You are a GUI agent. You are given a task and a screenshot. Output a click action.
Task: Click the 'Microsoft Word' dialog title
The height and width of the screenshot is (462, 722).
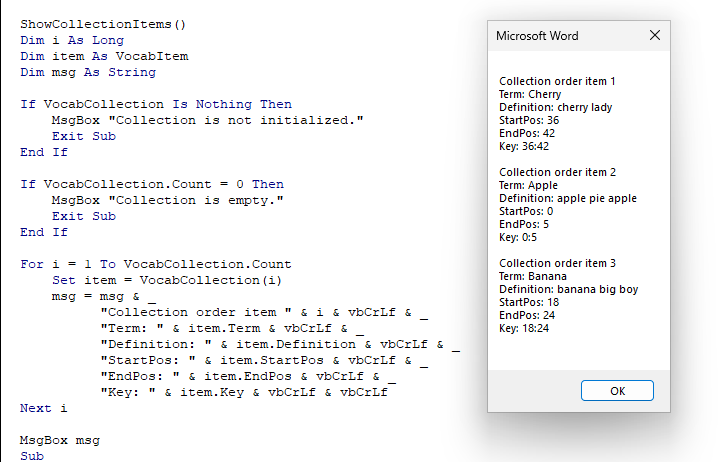pos(537,36)
